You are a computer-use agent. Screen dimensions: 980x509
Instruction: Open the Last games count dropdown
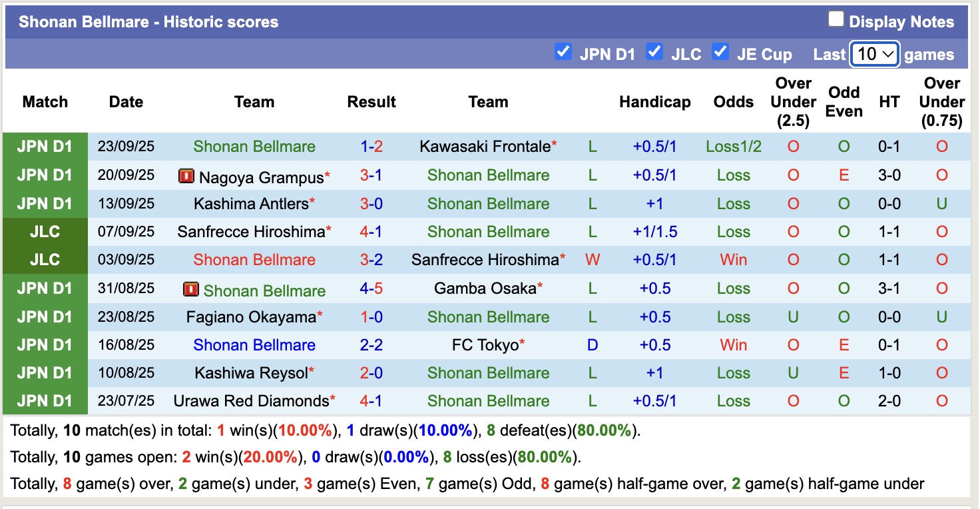[x=874, y=54]
